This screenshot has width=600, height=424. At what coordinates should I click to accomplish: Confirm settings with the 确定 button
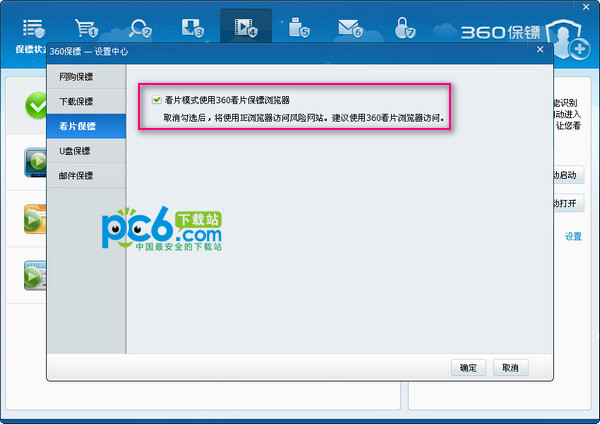click(x=468, y=368)
